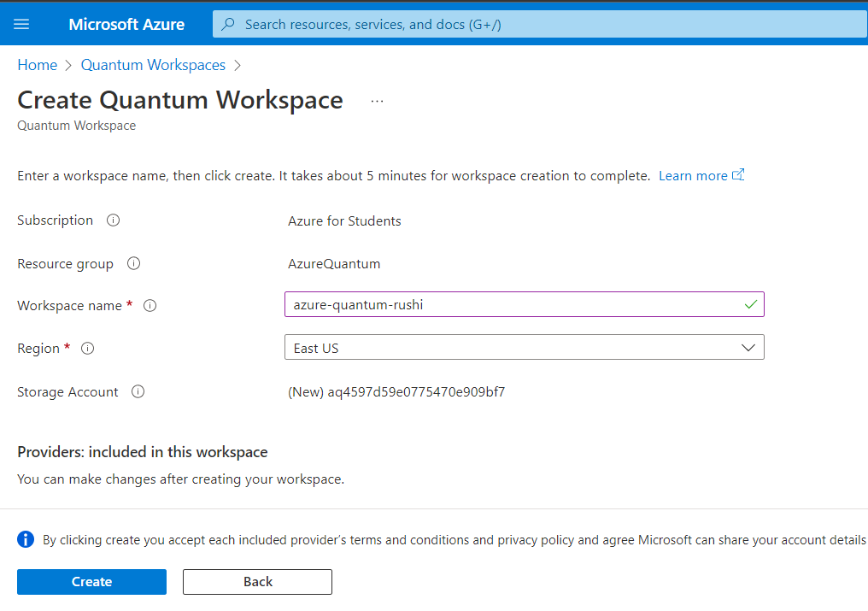Click the Resource group info icon
This screenshot has width=868, height=611.
pos(133,263)
